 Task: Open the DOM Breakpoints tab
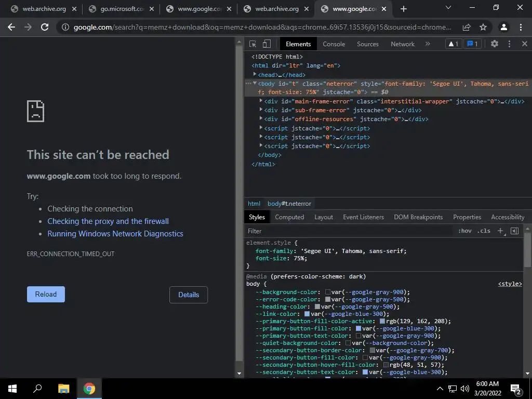418,217
